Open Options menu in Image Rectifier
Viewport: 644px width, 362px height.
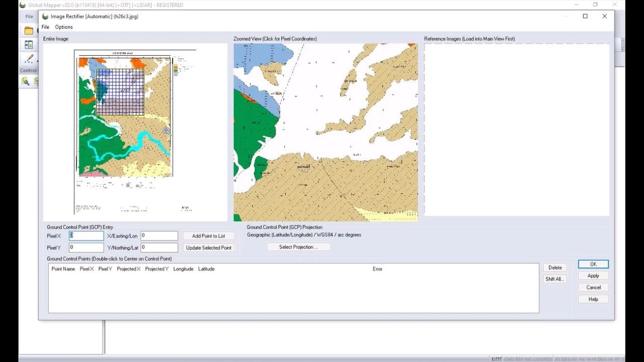point(64,27)
